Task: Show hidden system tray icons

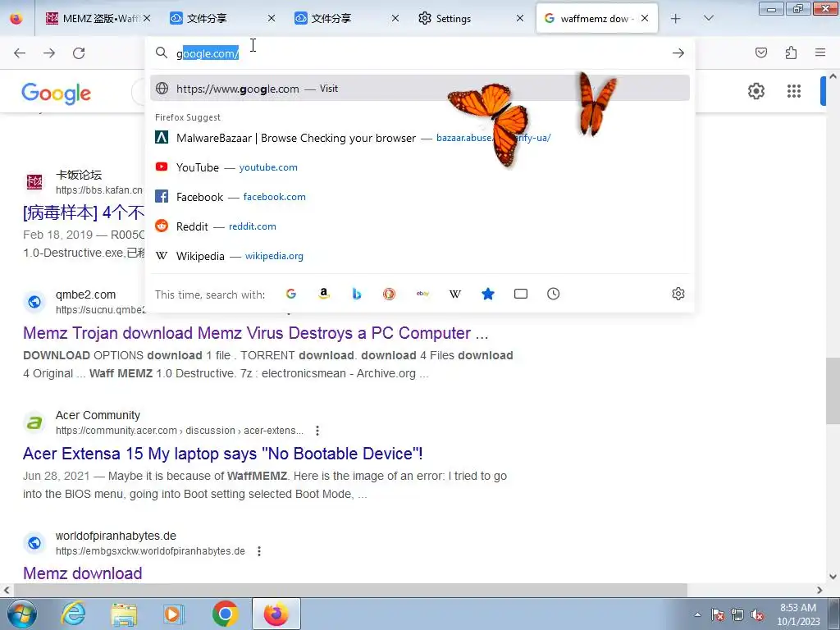Action: point(697,614)
